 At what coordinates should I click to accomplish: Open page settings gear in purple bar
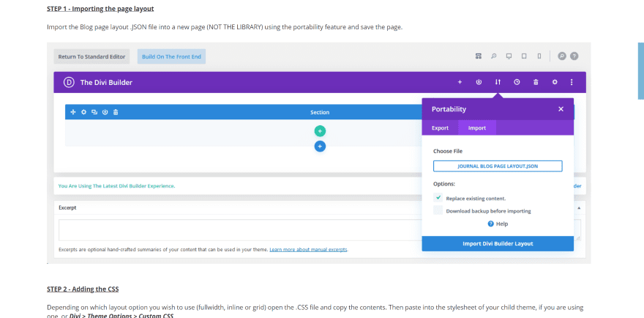click(x=555, y=82)
